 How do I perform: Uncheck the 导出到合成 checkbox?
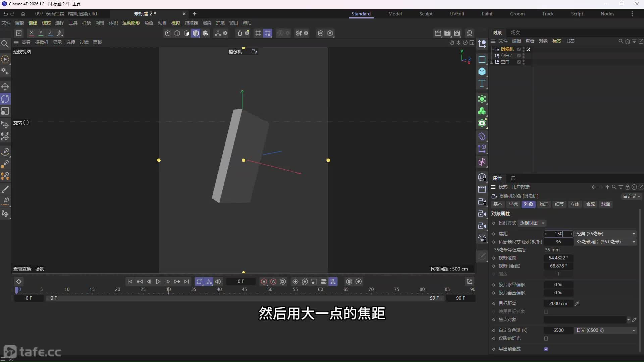(546, 349)
